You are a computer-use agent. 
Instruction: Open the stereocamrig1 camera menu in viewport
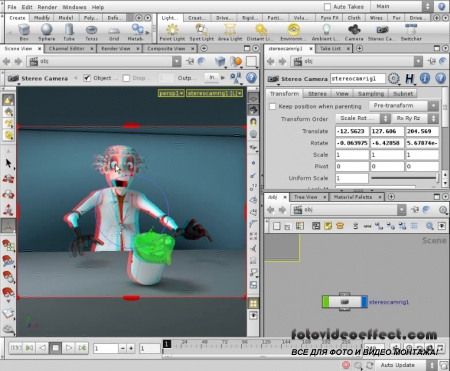tap(214, 93)
